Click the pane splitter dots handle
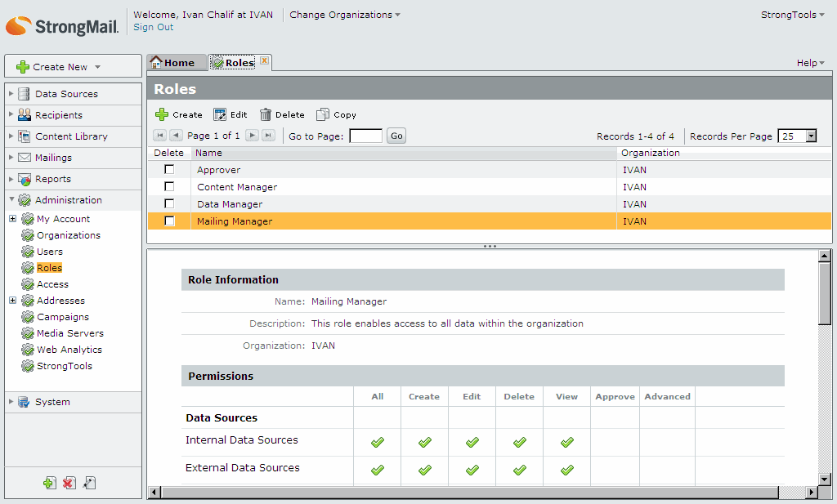This screenshot has width=837, height=504. click(490, 247)
